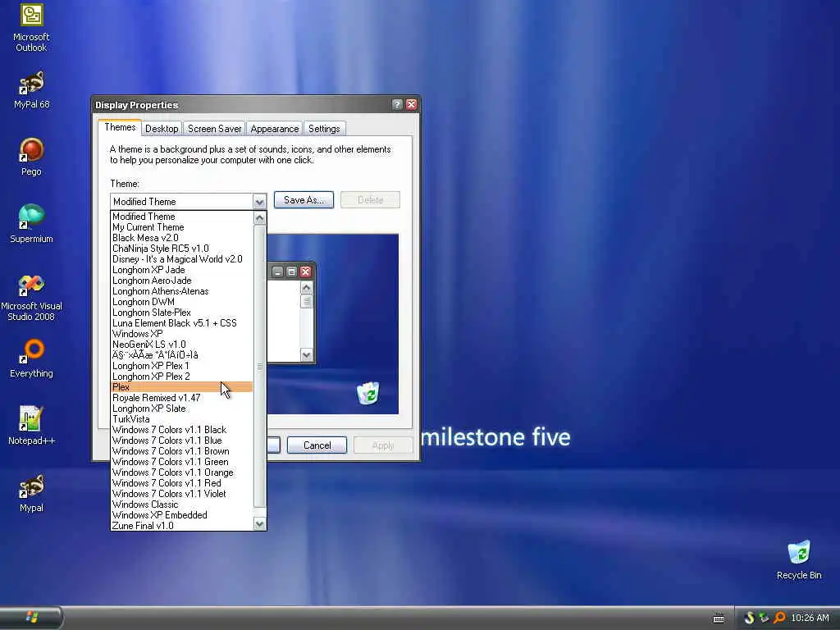Click the Display Properties help question button
Viewport: 840px width, 630px height.
pyautogui.click(x=397, y=104)
